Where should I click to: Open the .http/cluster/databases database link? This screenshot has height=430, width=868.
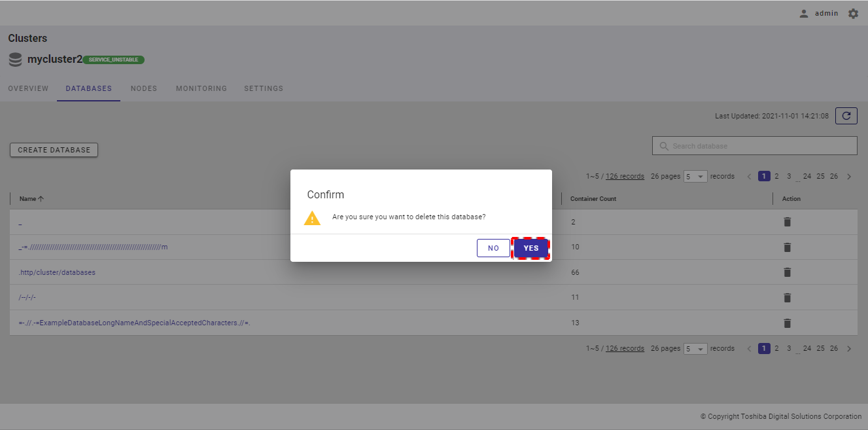click(58, 272)
